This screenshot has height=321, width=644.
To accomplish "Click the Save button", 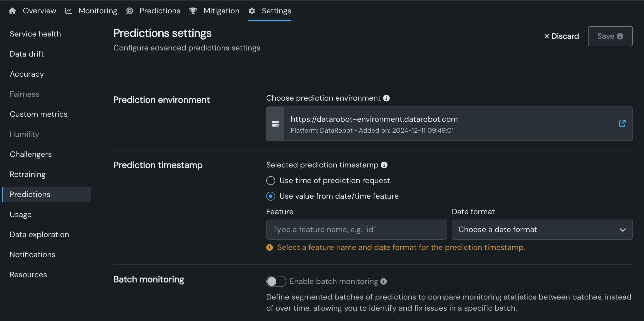I will point(610,36).
